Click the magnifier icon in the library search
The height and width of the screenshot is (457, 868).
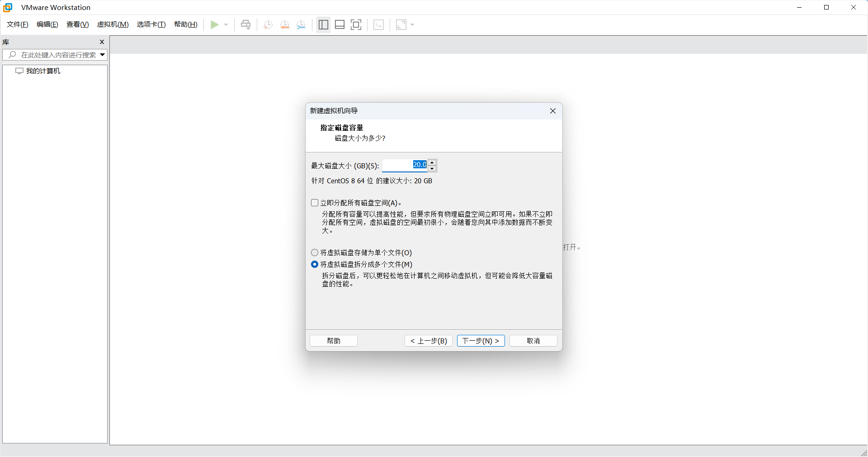[12, 55]
